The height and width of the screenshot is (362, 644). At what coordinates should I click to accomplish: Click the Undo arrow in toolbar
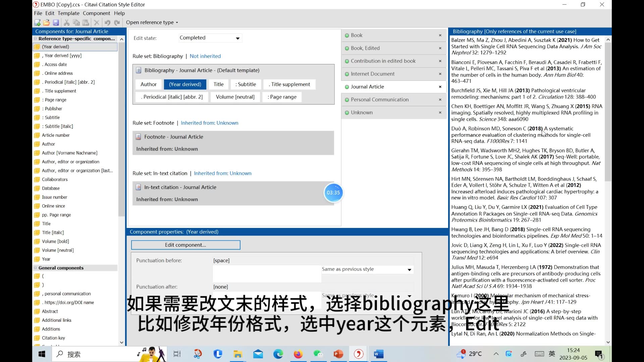tap(107, 22)
